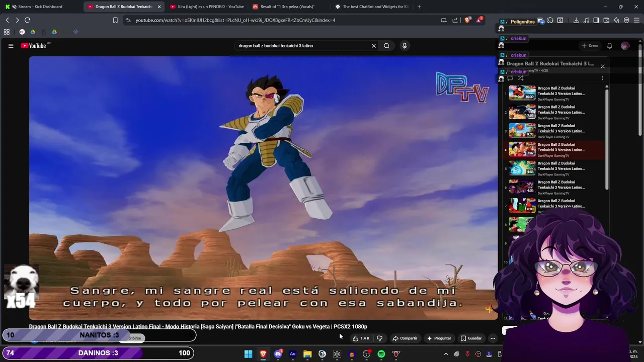Open the YouTube guide hamburger menu
The height and width of the screenshot is (362, 644).
11,46
